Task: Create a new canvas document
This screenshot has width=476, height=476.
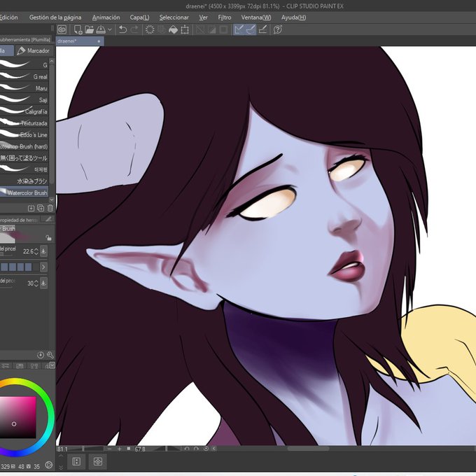Action: pyautogui.click(x=78, y=29)
